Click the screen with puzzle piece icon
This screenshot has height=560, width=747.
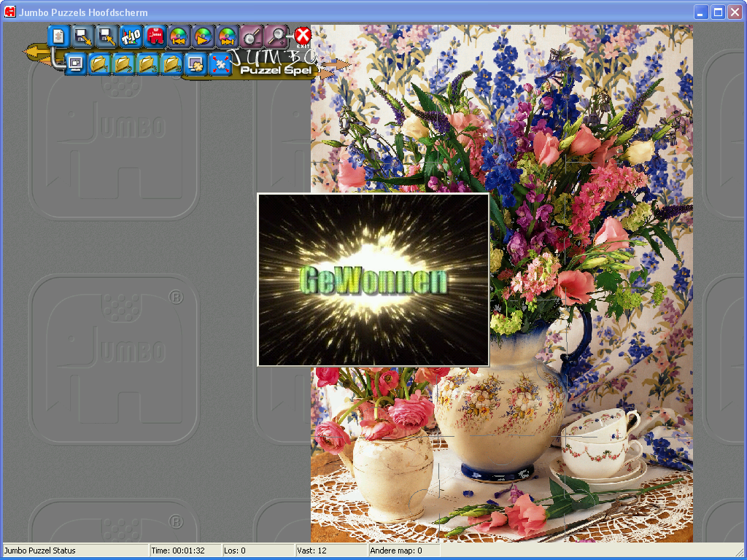(x=196, y=63)
